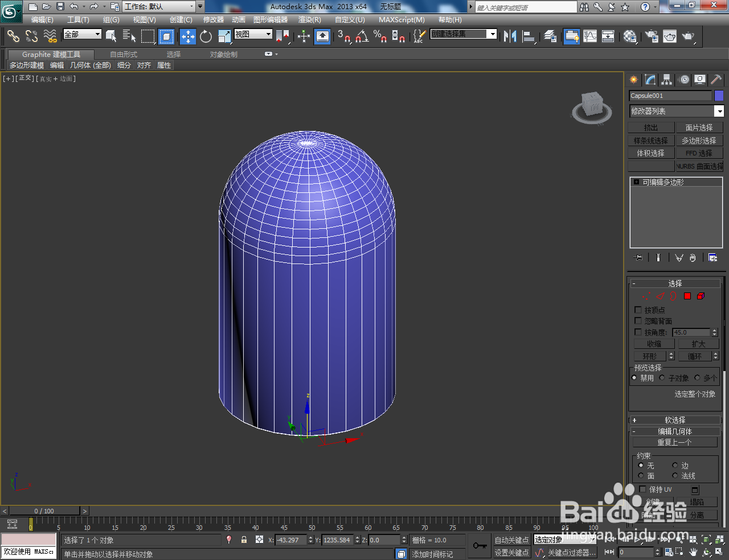Image resolution: width=729 pixels, height=560 pixels.
Task: Activate the Select and Rotate tool
Action: point(206,37)
